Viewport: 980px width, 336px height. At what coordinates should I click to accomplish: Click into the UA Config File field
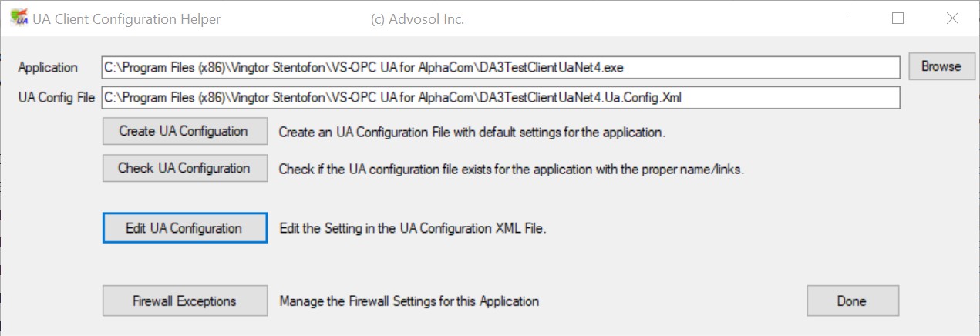[500, 98]
